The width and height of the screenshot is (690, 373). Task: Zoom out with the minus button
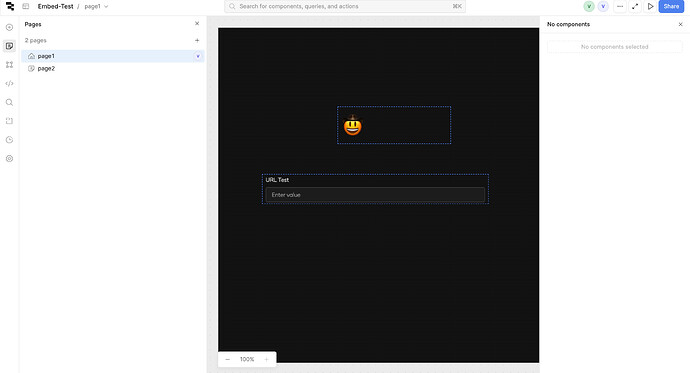(x=228, y=359)
